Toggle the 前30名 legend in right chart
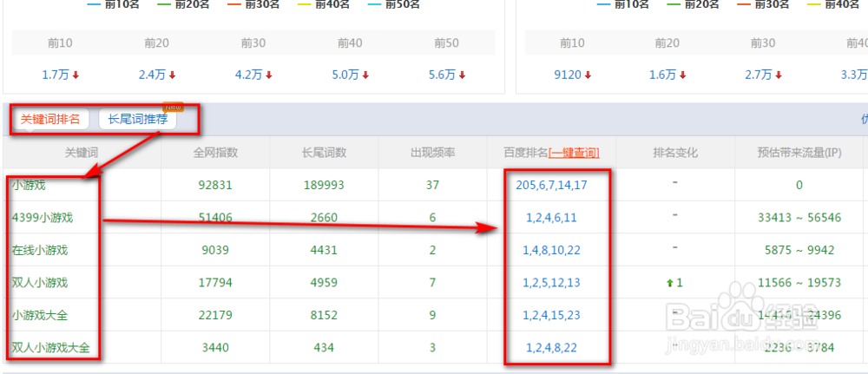 point(763,4)
